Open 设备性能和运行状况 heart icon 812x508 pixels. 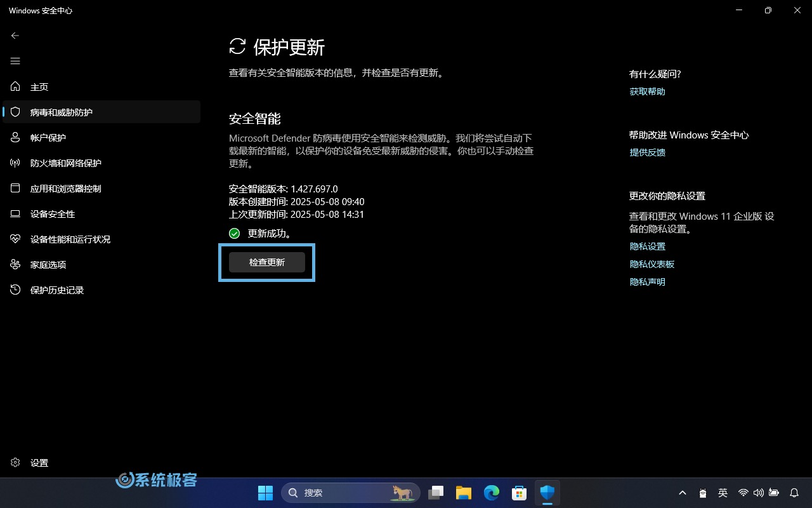click(16, 239)
